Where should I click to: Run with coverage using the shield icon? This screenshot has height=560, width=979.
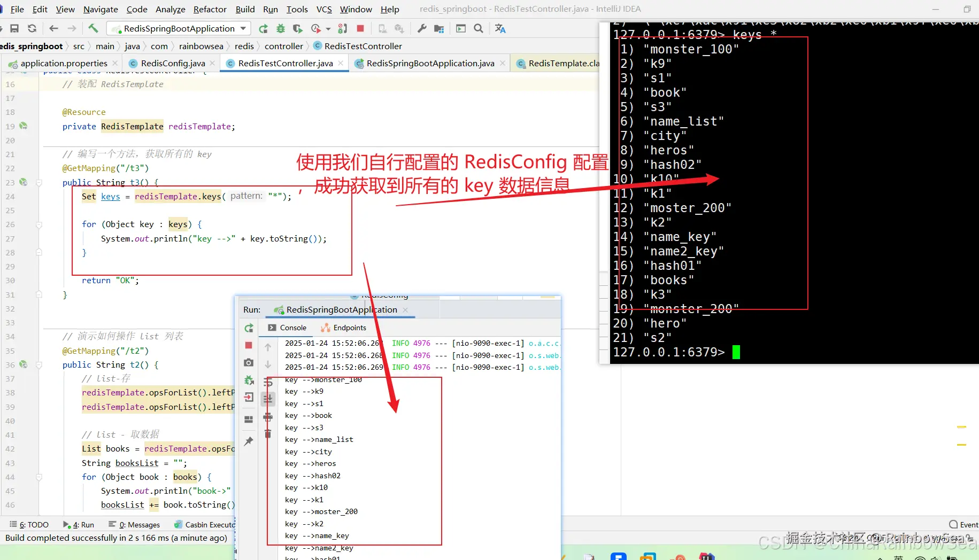coord(297,28)
